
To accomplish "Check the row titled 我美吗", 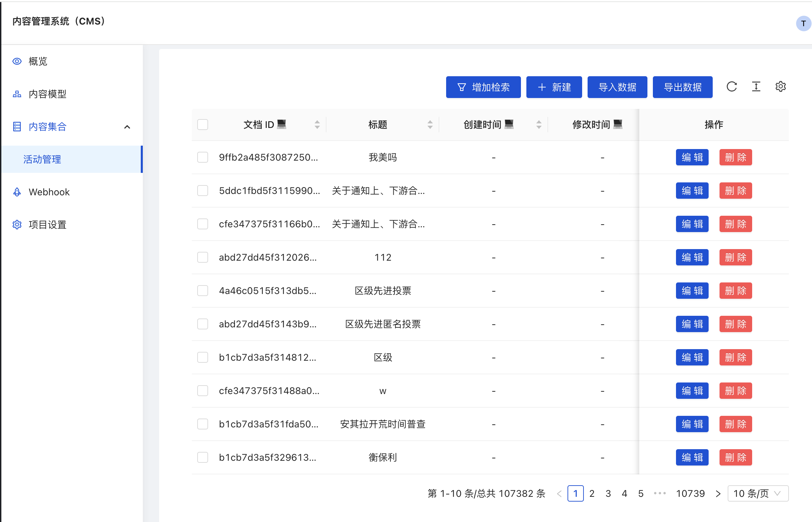I will (x=203, y=157).
